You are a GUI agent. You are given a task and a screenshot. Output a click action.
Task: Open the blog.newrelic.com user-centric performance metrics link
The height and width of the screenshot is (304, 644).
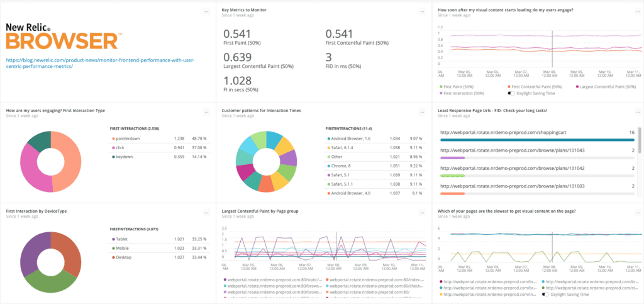101,63
